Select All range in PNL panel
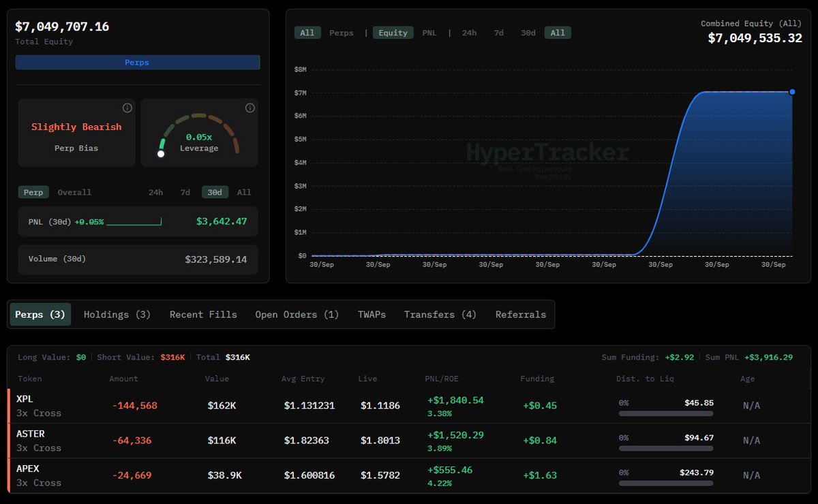Image resolution: width=818 pixels, height=504 pixels. [244, 192]
